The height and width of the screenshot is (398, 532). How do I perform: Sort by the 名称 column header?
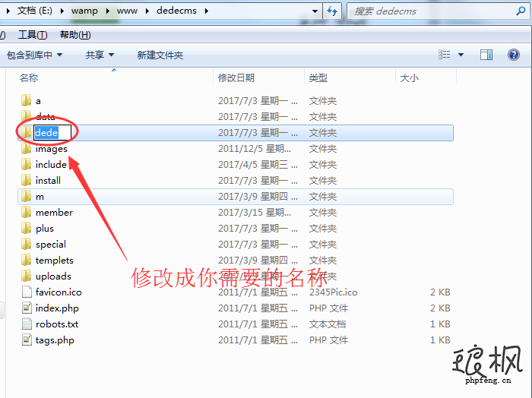click(x=29, y=78)
